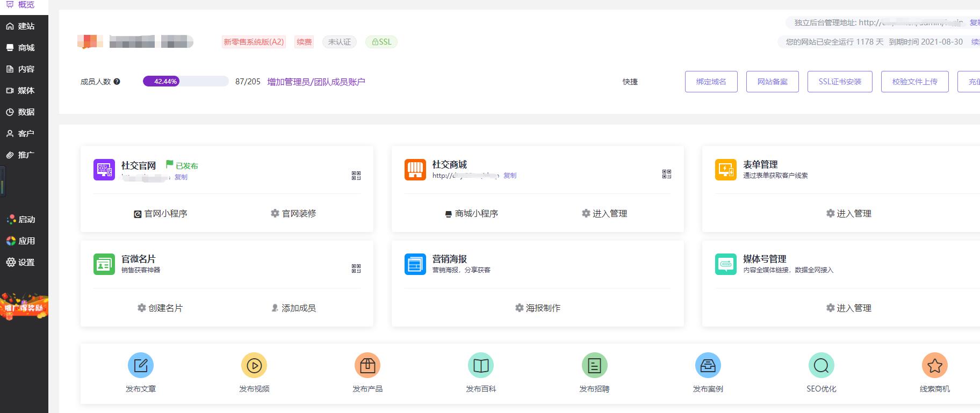Click help icon beside 成员人数
Image resolution: width=980 pixels, height=413 pixels.
pyautogui.click(x=117, y=82)
